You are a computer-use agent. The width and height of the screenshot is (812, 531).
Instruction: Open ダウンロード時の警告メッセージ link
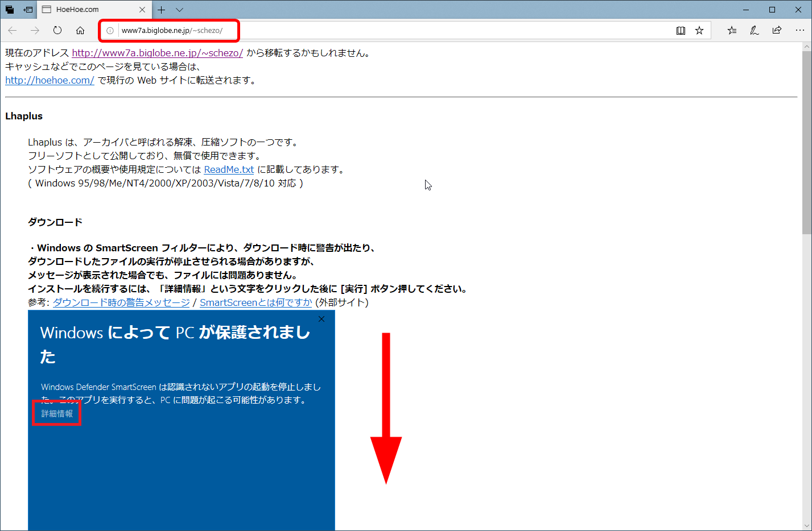(121, 302)
